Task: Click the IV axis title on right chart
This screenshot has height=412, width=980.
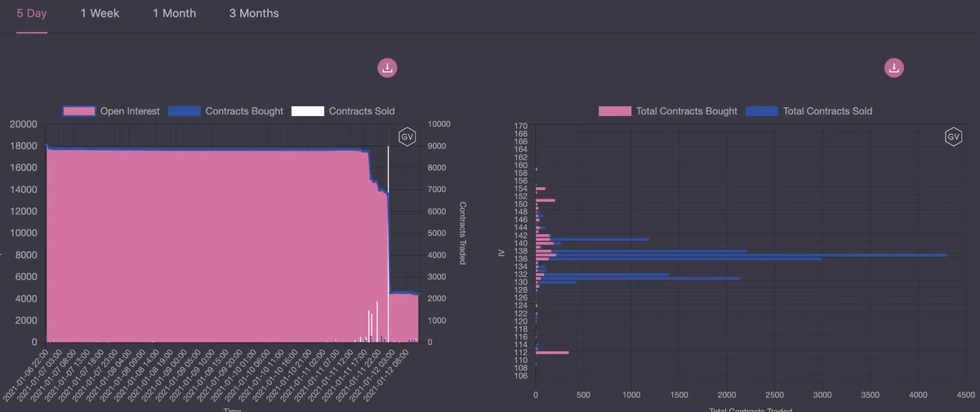Action: pyautogui.click(x=501, y=254)
